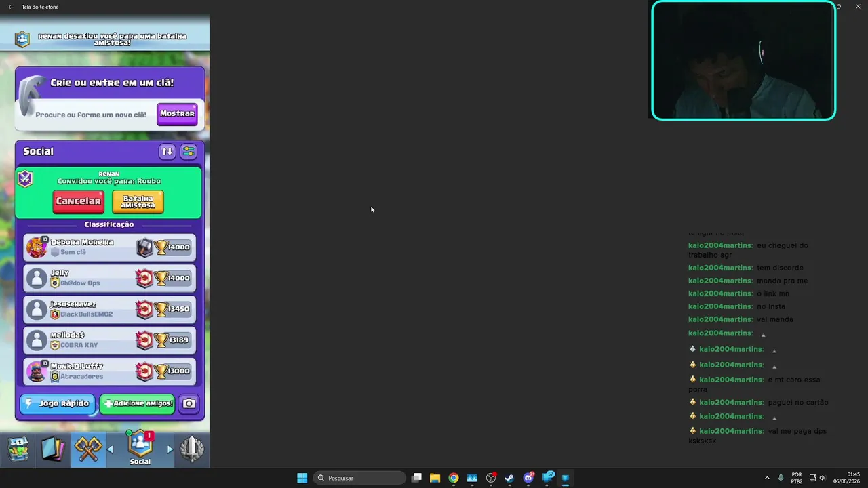Select the Social tab in bottom navigation
This screenshot has width=868, height=488.
(140, 449)
